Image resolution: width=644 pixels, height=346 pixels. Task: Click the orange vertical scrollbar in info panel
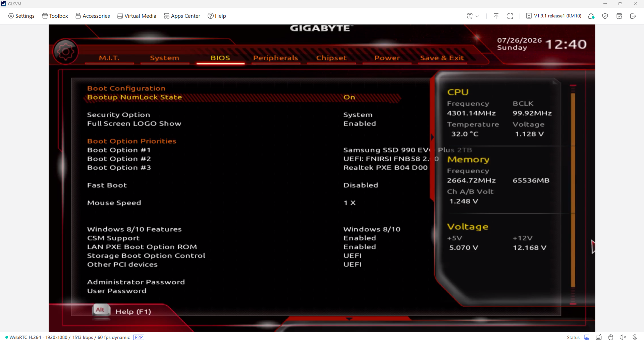(573, 190)
